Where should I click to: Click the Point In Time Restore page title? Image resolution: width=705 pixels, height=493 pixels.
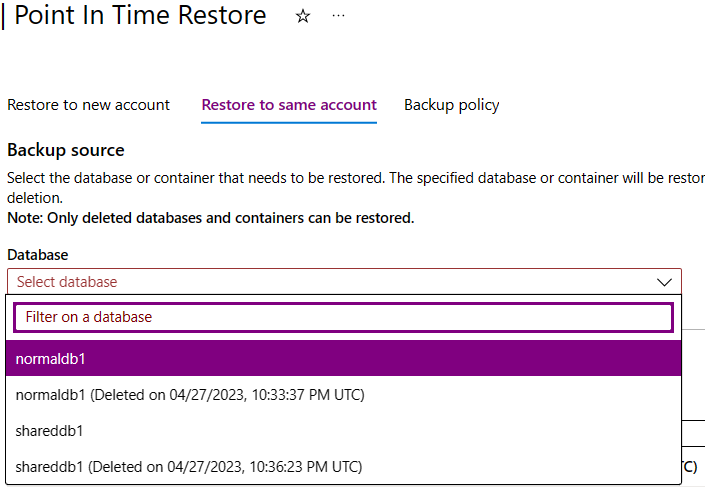(x=141, y=16)
